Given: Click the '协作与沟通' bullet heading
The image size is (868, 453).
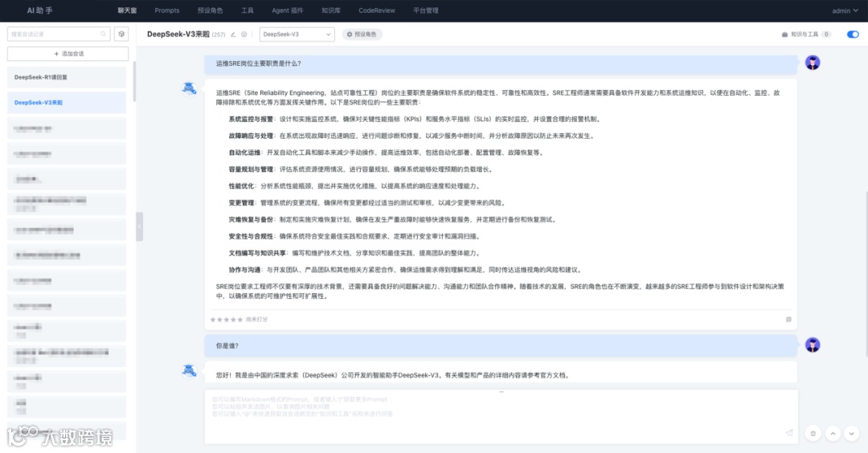Looking at the screenshot, I should (x=244, y=270).
